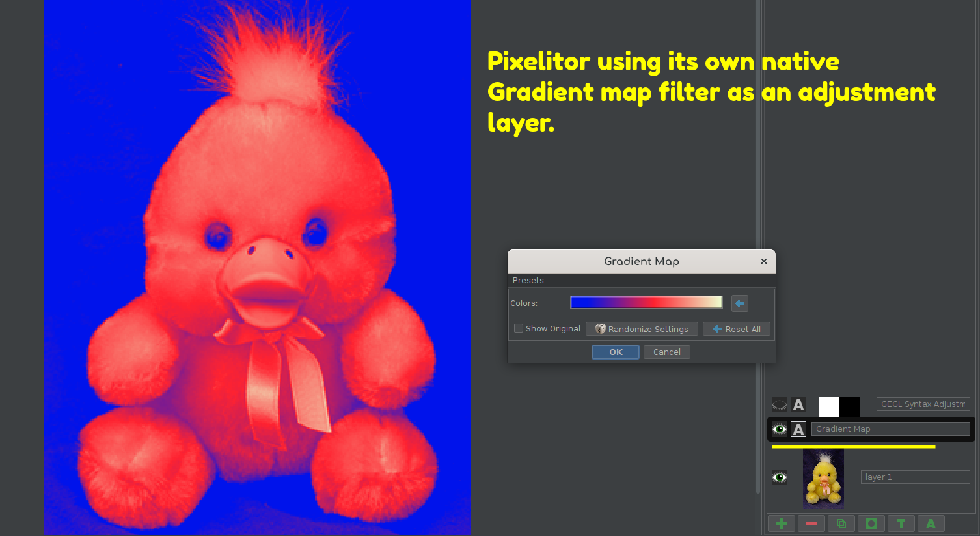Screen dimensions: 980x536
Task: Select the white and black mask thumbnail
Action: pos(839,406)
